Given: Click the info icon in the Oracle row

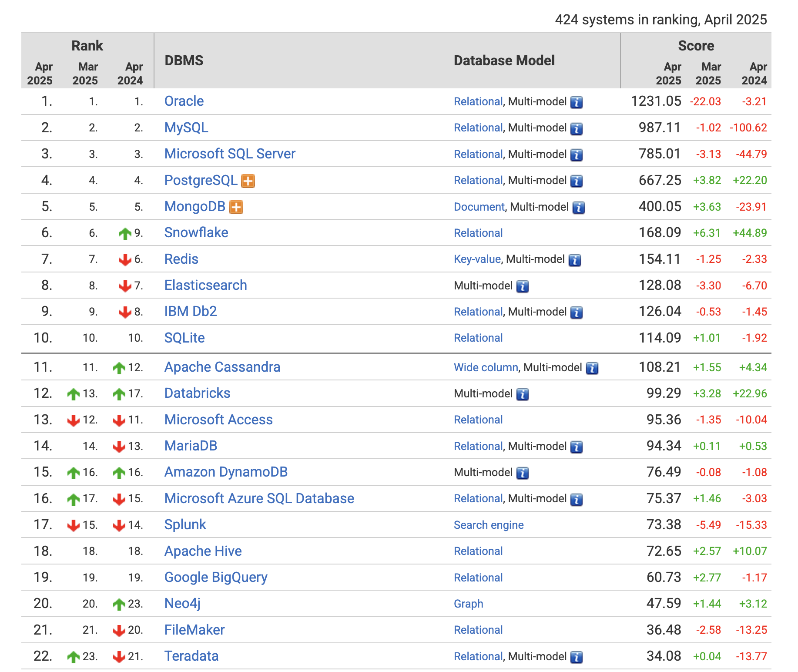Looking at the screenshot, I should (576, 102).
